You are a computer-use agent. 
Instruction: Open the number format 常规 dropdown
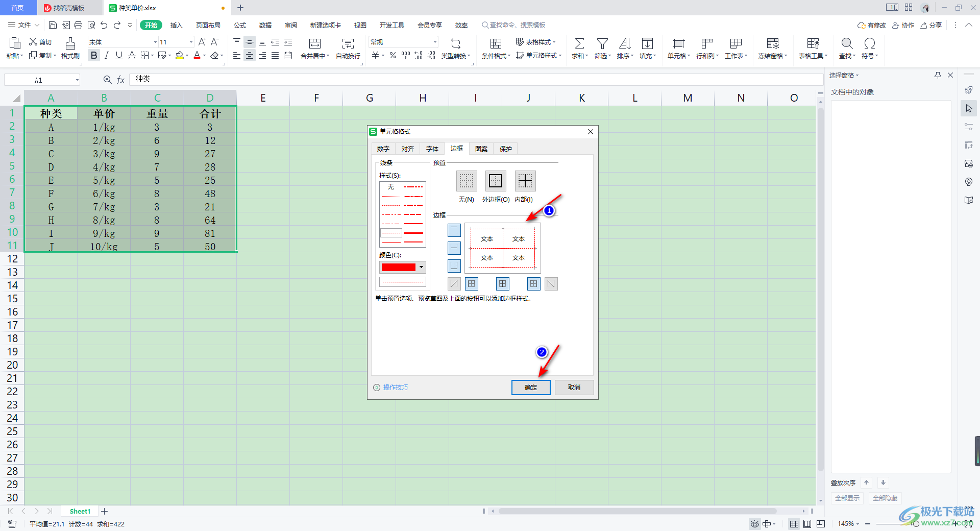[435, 42]
